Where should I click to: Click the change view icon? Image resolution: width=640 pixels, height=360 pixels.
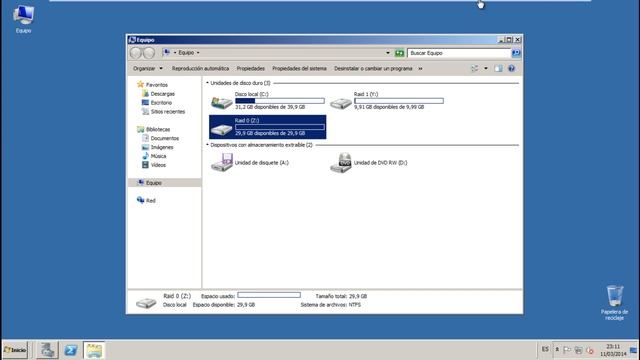pos(474,69)
